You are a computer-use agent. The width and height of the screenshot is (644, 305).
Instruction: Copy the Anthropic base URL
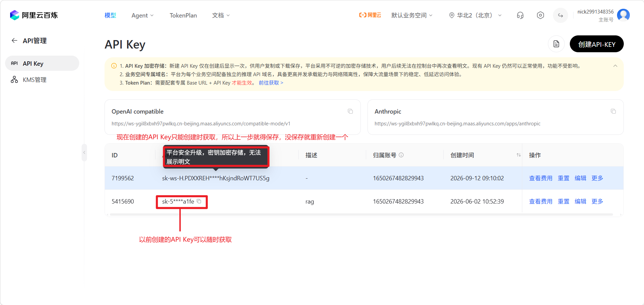613,111
